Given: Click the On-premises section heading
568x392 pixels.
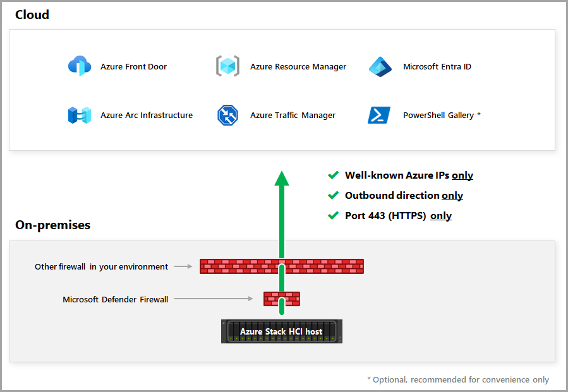Looking at the screenshot, I should pos(52,225).
